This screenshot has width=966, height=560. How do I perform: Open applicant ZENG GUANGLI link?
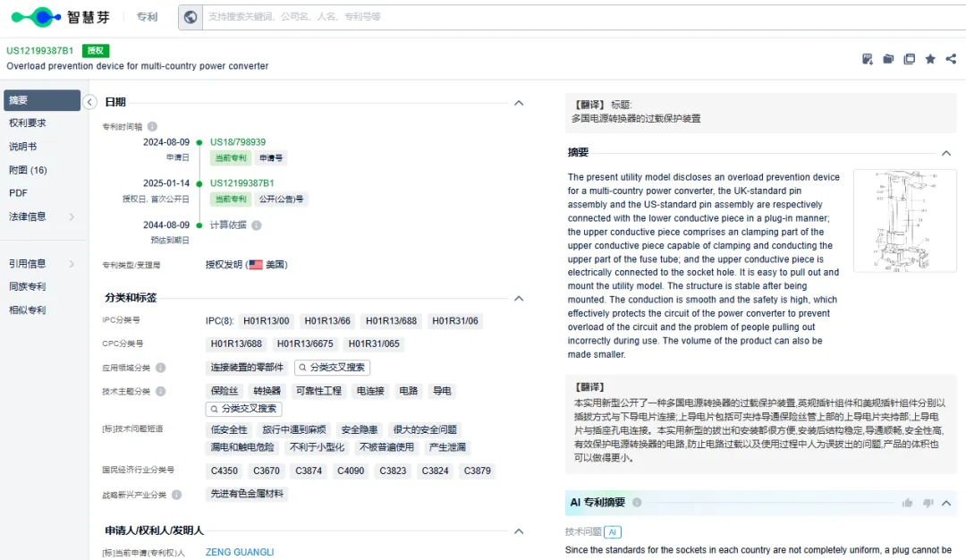(x=240, y=552)
